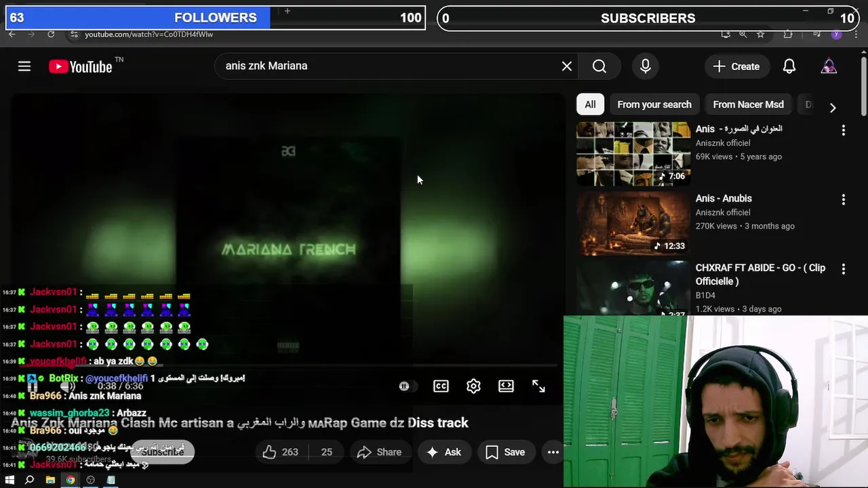Open the Windows Start menu
The image size is (868, 488).
coord(9,480)
